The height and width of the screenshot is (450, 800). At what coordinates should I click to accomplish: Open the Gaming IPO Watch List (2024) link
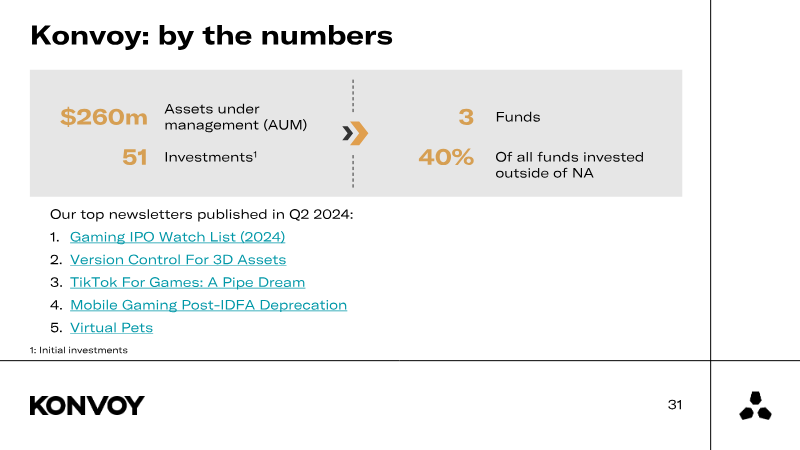click(x=177, y=237)
